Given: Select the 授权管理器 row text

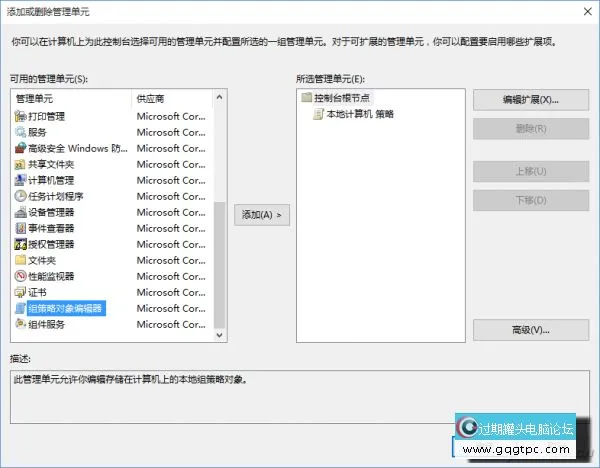Looking at the screenshot, I should pos(51,245).
